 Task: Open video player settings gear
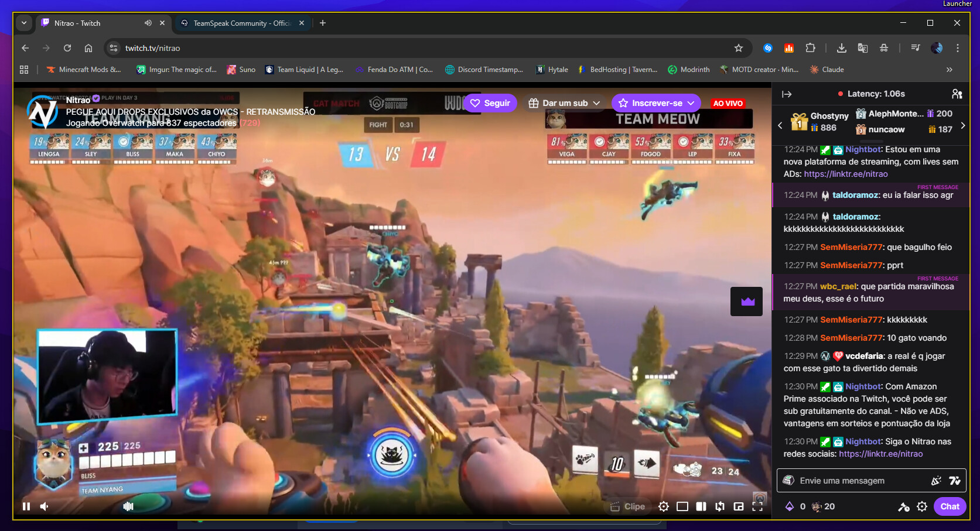[x=664, y=506]
